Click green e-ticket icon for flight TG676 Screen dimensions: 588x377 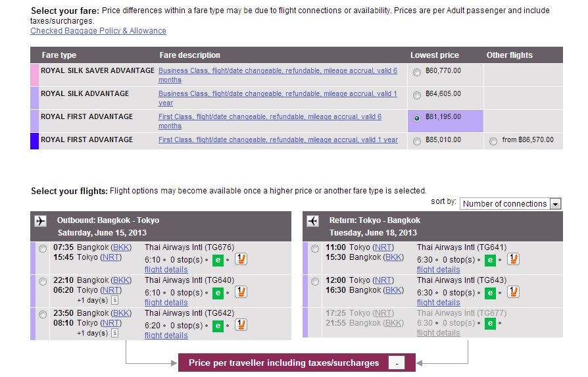click(218, 260)
